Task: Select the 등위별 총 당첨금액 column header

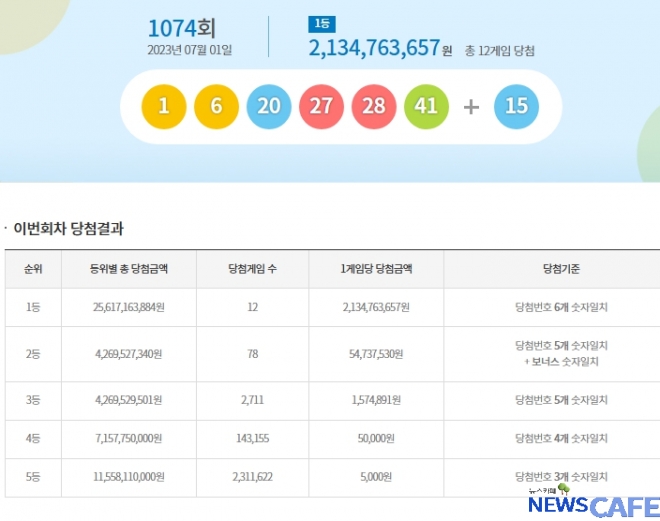Action: tap(126, 269)
